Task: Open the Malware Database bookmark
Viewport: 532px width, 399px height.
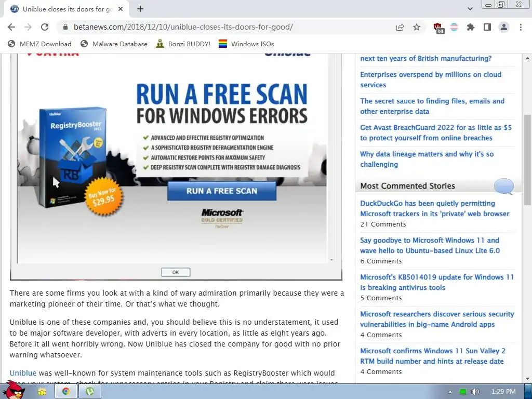Action: [114, 44]
